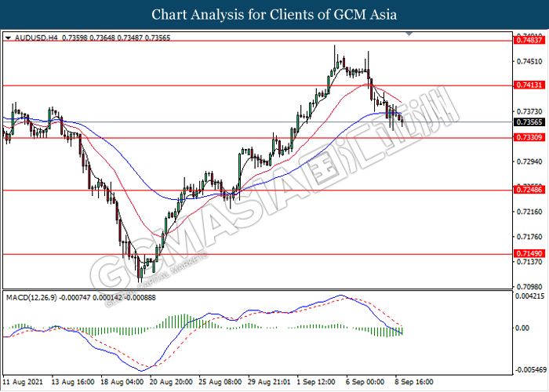Click the MACD scale value -0.005469
This screenshot has width=549, height=392.
531,370
